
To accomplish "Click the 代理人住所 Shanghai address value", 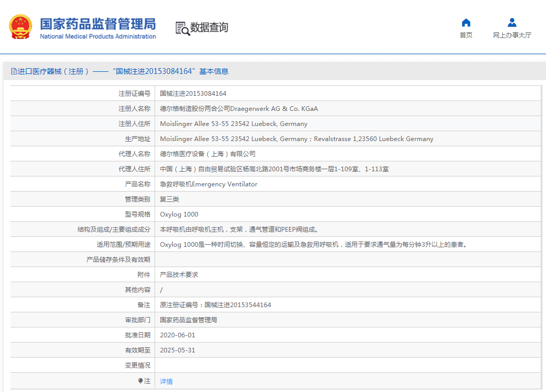I will tap(274, 169).
